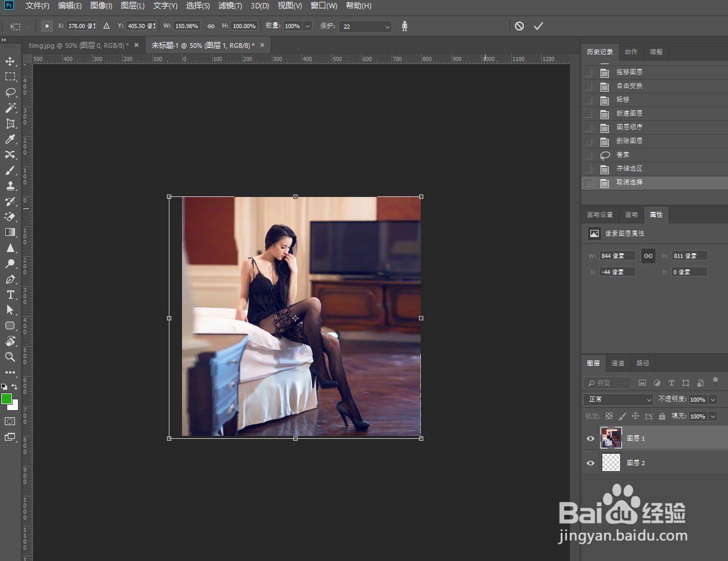Commit the transform with the checkmark
The image size is (728, 561).
(x=538, y=26)
